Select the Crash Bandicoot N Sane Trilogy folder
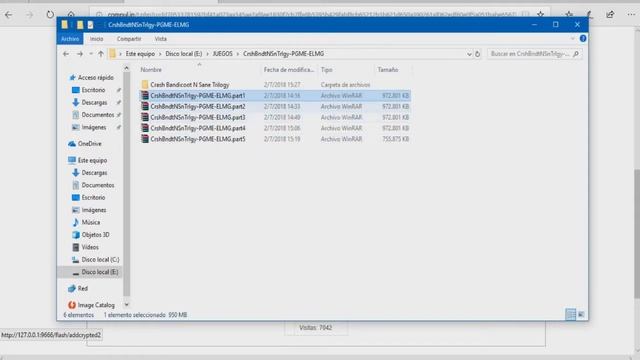This screenshot has width=640, height=360. coord(190,85)
